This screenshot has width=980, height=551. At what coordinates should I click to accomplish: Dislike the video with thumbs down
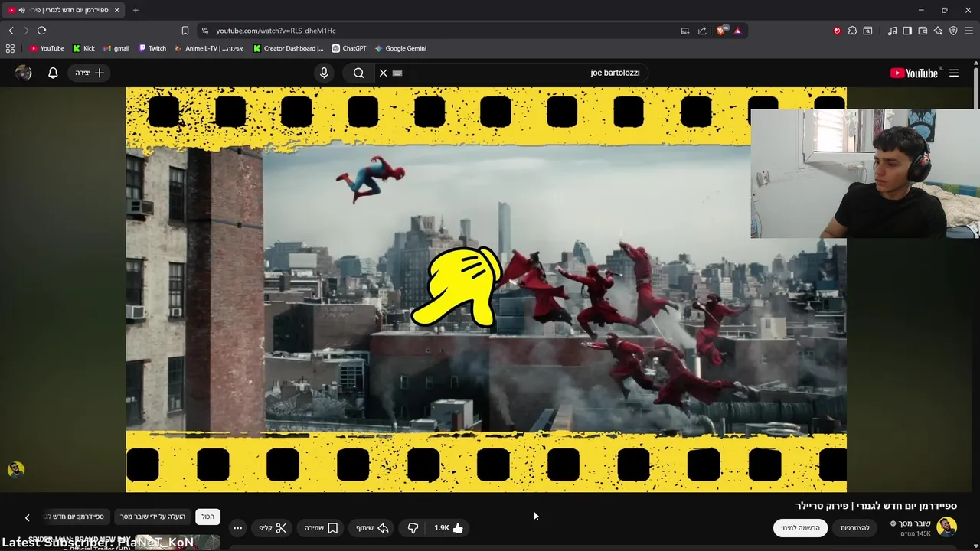pos(413,528)
